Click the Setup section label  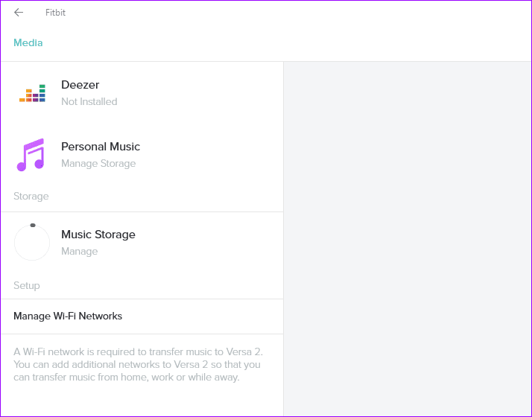(27, 285)
